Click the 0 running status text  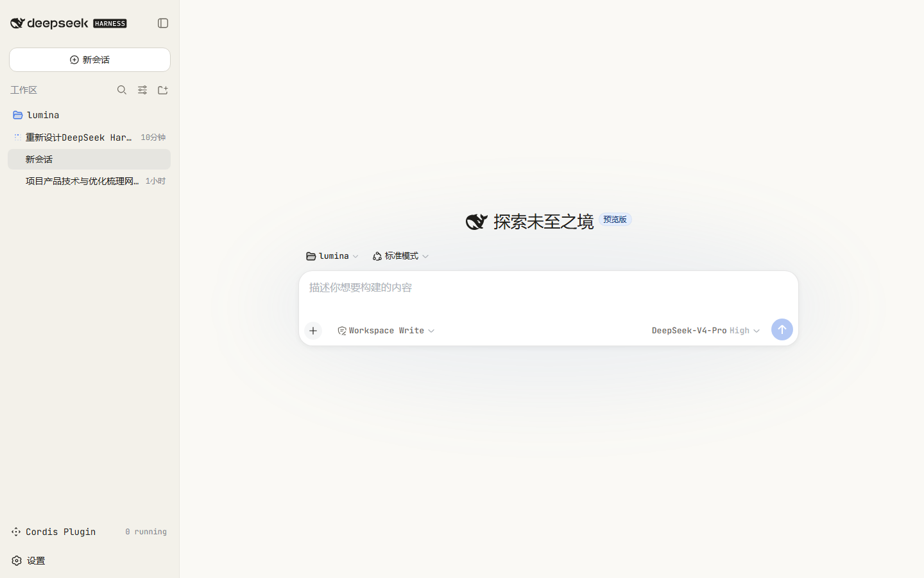[146, 532]
